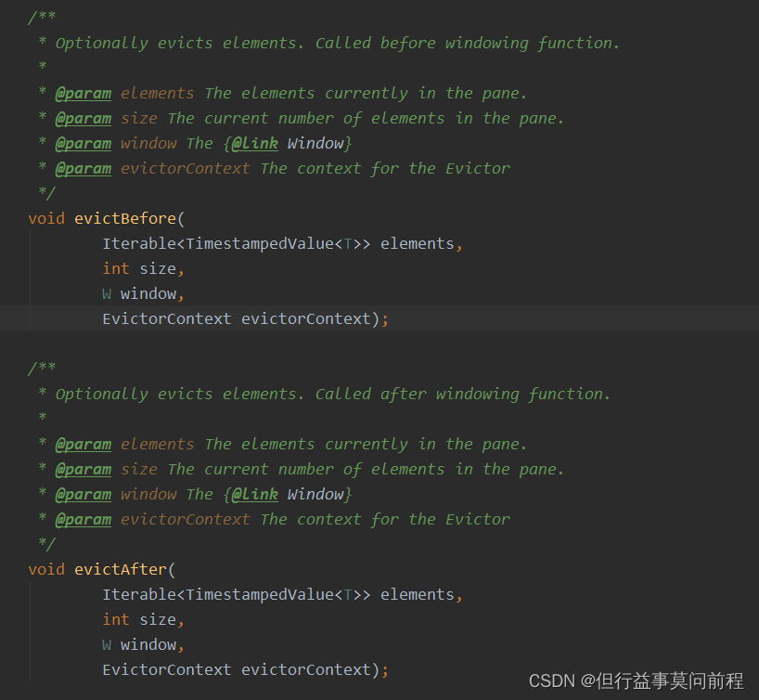The width and height of the screenshot is (759, 700).
Task: Click the void keyword before evictBefore
Action: pos(46,218)
